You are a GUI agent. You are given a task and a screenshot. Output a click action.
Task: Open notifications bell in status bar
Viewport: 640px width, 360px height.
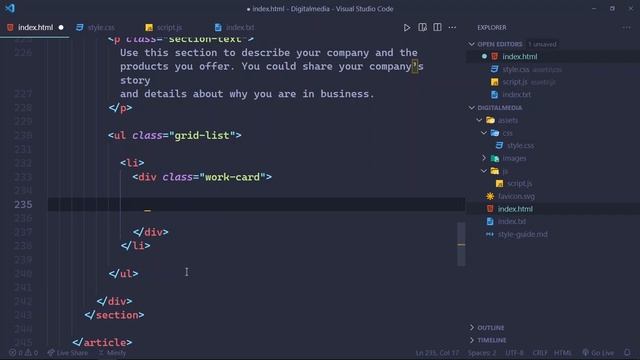pos(627,353)
